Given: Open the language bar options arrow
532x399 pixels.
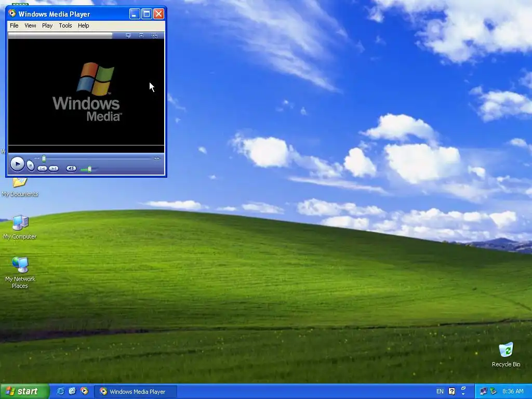Looking at the screenshot, I should (x=463, y=395).
